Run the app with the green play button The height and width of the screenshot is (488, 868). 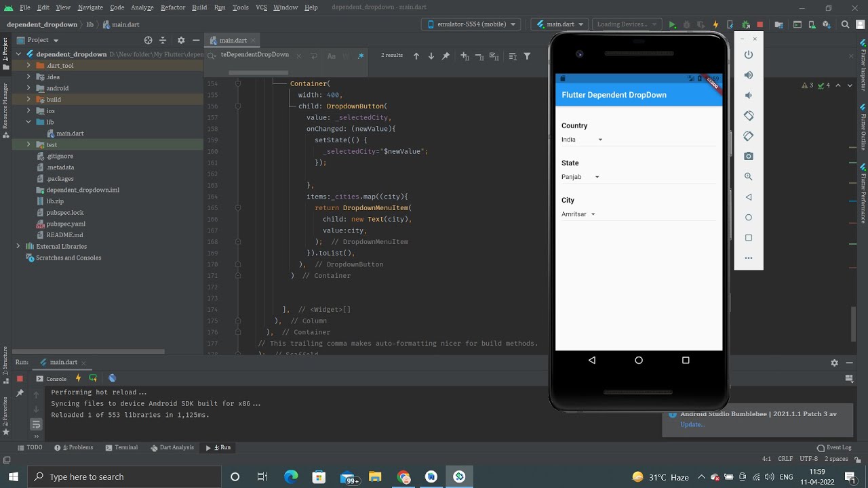[x=672, y=24]
